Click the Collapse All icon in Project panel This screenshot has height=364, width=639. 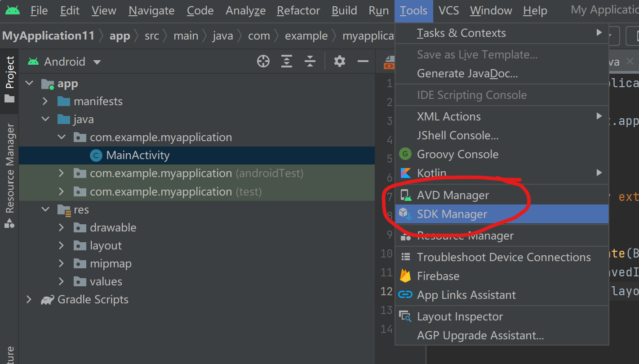310,61
